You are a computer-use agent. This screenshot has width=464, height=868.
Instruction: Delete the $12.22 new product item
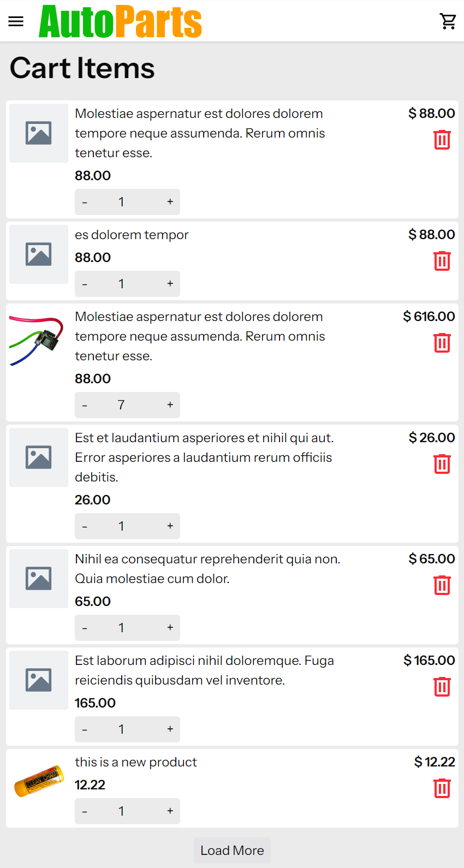click(x=442, y=788)
